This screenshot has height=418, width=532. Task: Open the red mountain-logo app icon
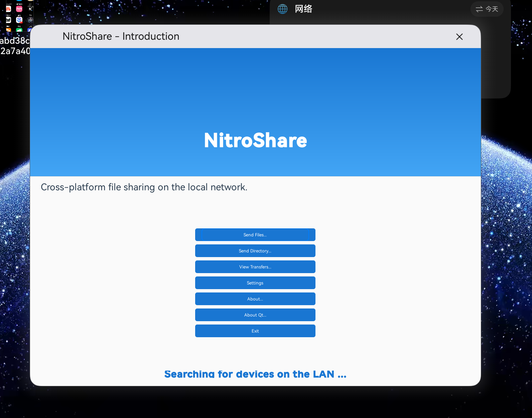pos(8,9)
